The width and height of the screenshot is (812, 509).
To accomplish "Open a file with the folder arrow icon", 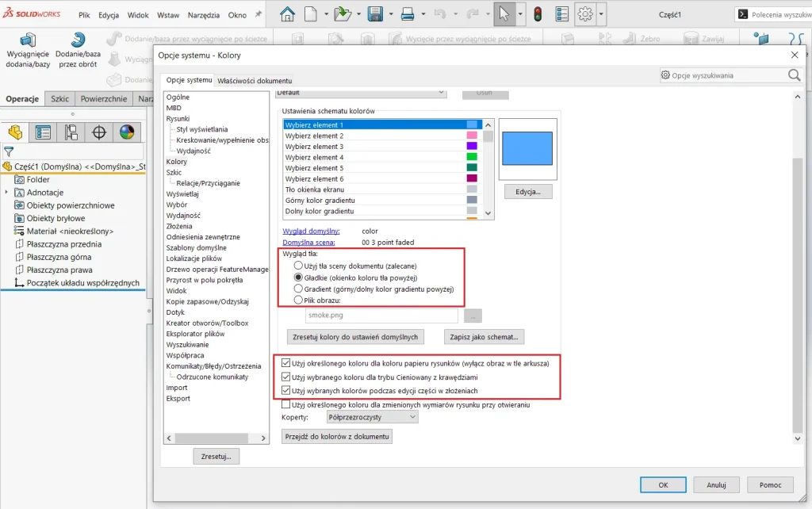I will [x=343, y=14].
